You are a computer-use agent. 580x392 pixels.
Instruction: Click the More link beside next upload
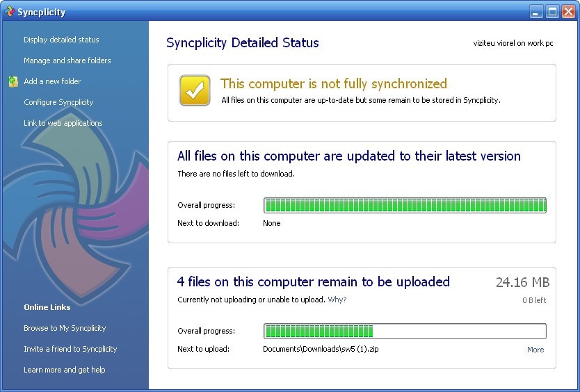pyautogui.click(x=535, y=350)
